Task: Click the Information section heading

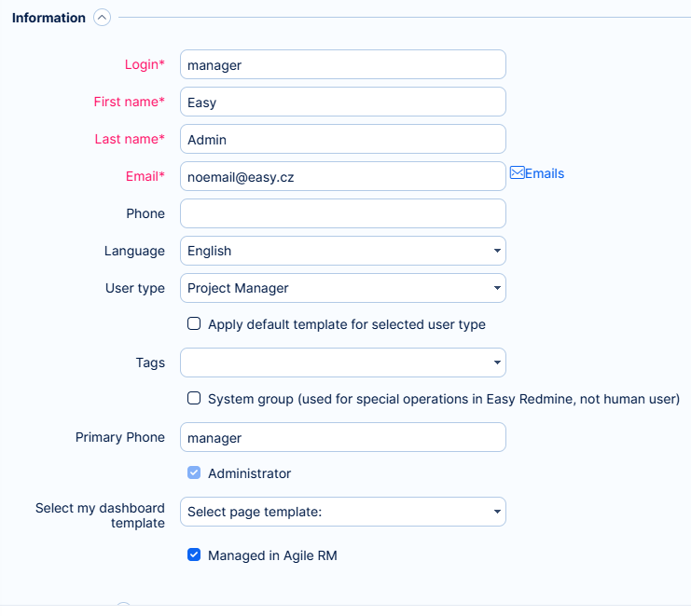Action: (x=48, y=18)
